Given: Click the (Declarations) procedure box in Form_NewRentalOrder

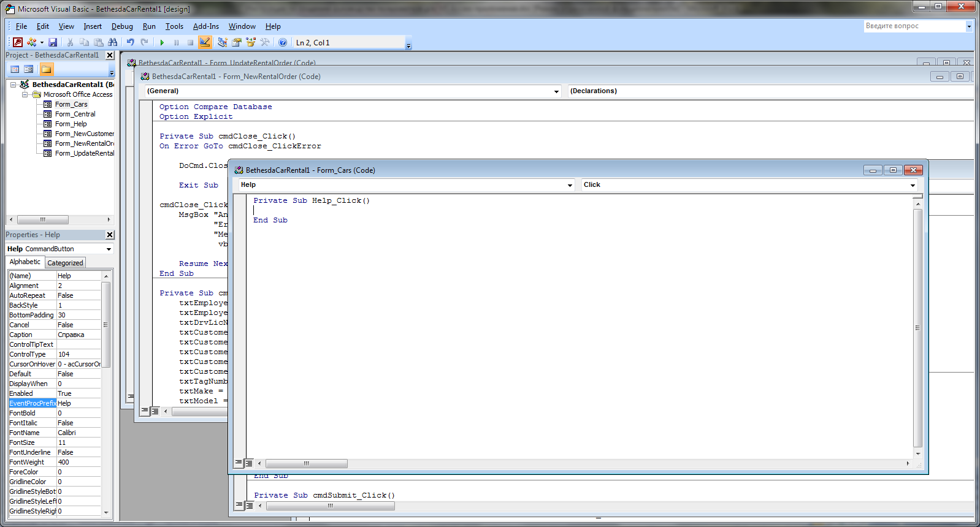Looking at the screenshot, I should point(771,91).
